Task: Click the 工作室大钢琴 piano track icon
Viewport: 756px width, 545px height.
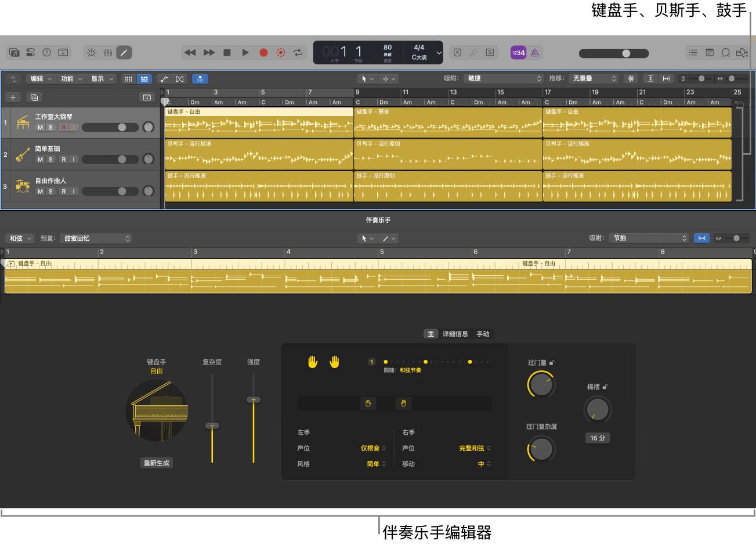Action: (23, 122)
